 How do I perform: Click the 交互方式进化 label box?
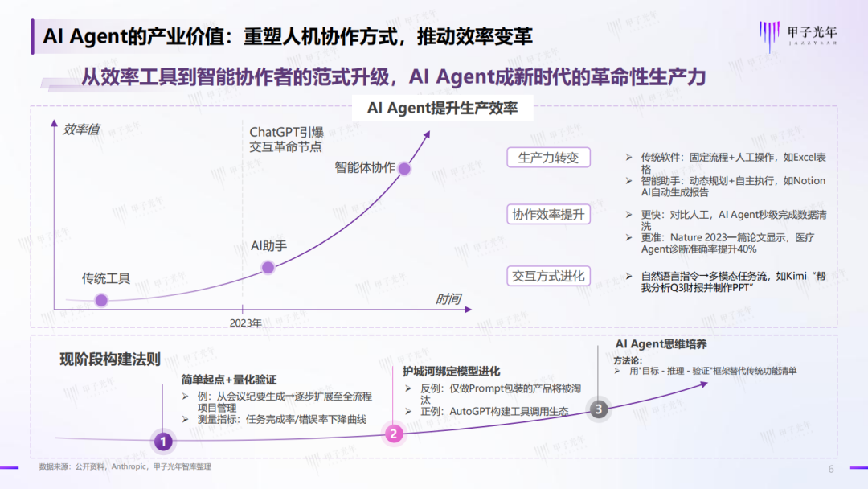pyautogui.click(x=548, y=276)
